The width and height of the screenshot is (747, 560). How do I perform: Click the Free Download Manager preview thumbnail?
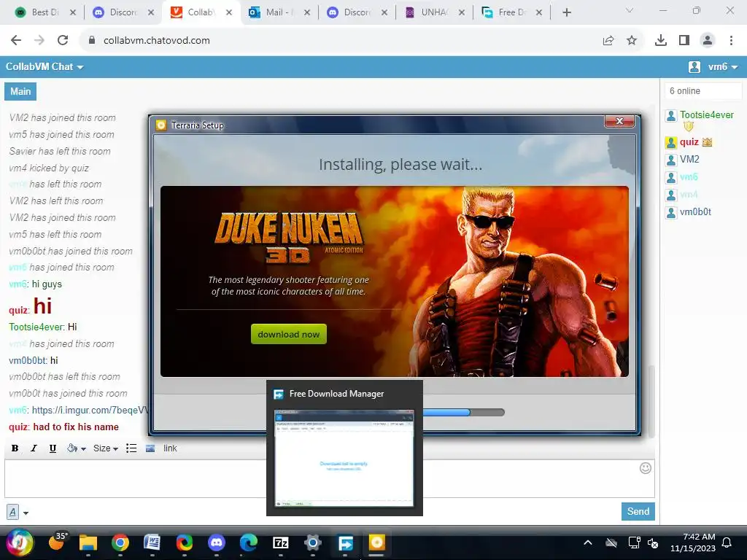click(x=344, y=458)
